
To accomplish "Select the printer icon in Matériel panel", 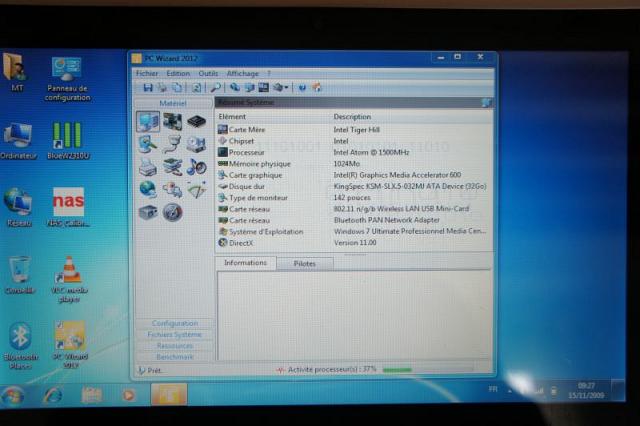I will (148, 167).
